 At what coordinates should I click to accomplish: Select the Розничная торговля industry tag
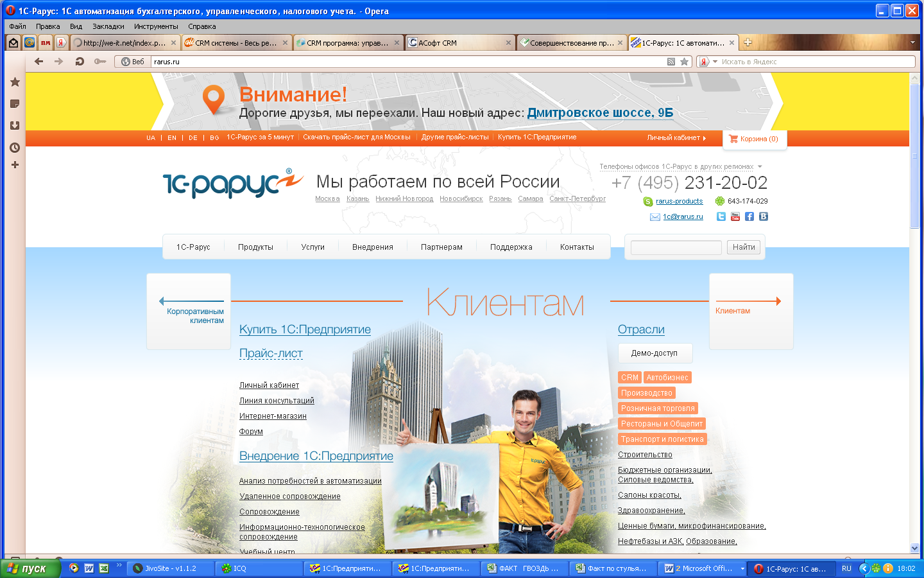coord(658,408)
